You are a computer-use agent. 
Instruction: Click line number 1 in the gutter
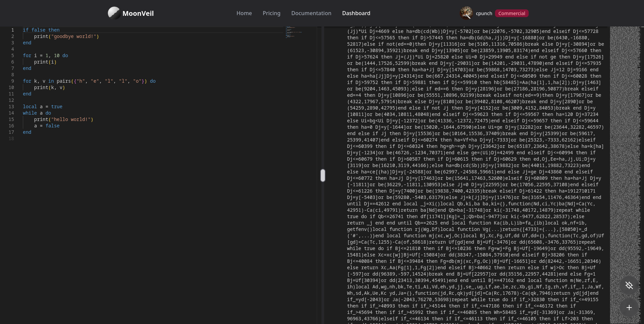click(x=12, y=30)
